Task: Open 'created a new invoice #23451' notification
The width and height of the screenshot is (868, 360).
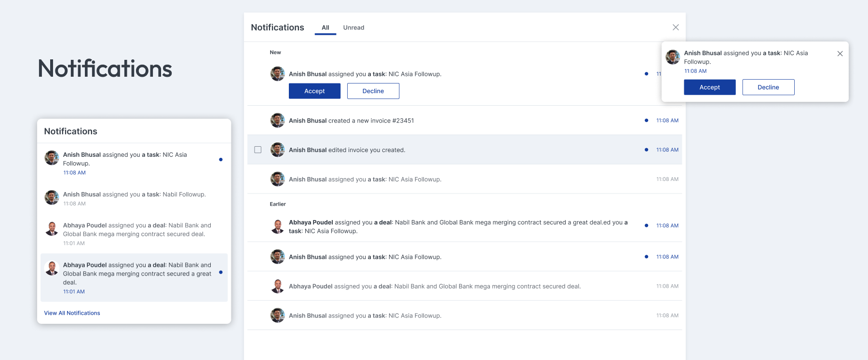Action: [x=464, y=121]
